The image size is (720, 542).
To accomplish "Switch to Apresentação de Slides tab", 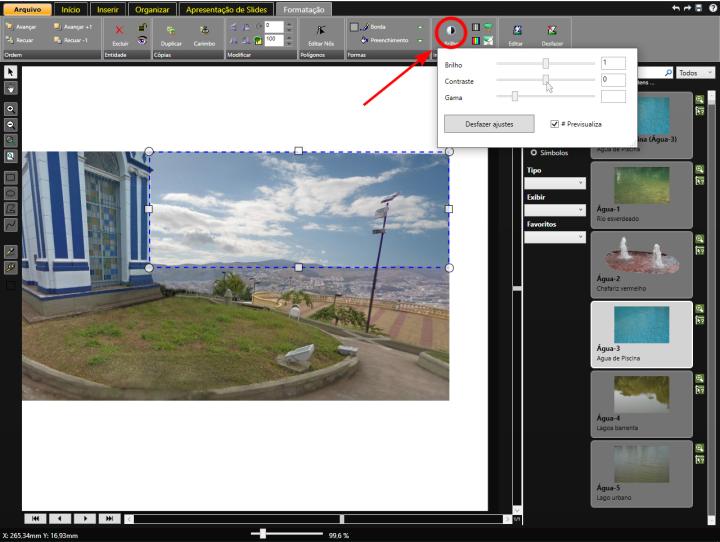I will [226, 9].
